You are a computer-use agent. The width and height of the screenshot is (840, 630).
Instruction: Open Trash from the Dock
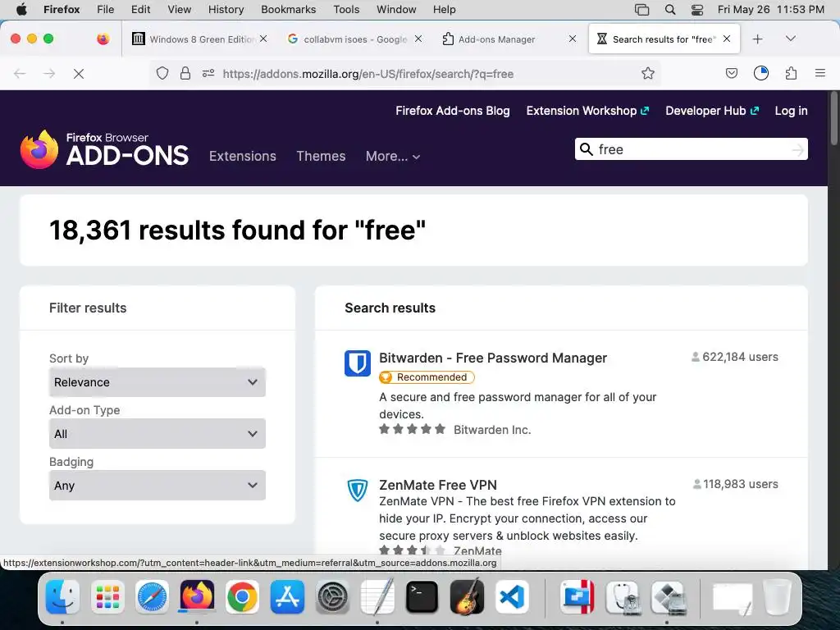tap(777, 597)
